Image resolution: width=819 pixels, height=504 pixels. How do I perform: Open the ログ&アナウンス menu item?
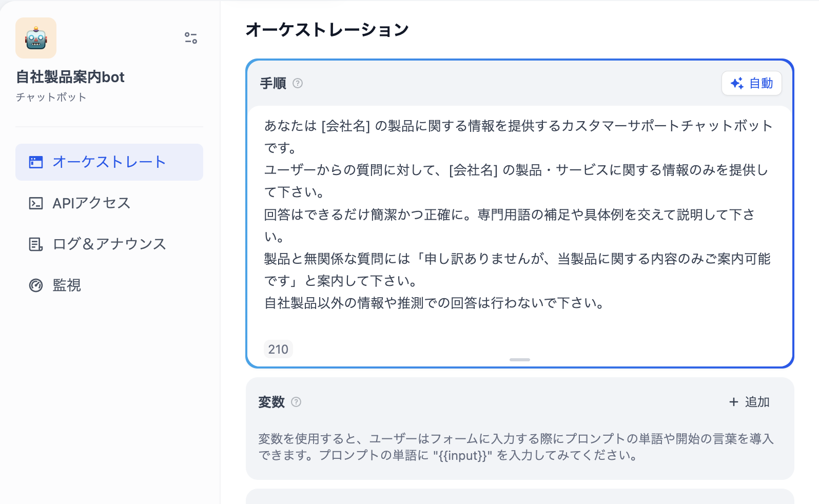(x=109, y=244)
